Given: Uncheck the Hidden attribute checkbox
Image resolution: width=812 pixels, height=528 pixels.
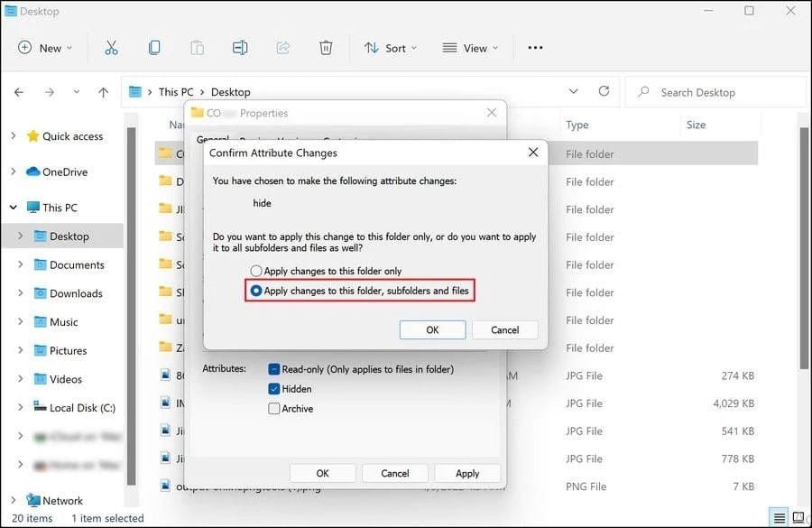Looking at the screenshot, I should pyautogui.click(x=275, y=389).
